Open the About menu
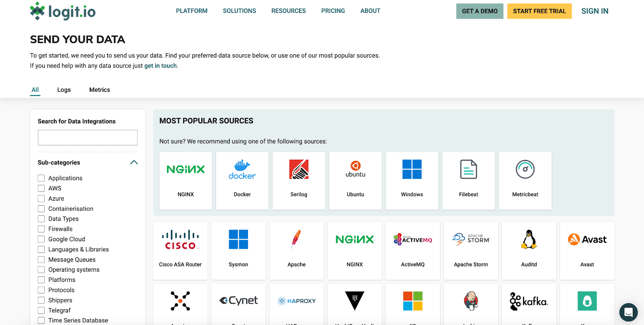This screenshot has height=325, width=644. point(370,11)
